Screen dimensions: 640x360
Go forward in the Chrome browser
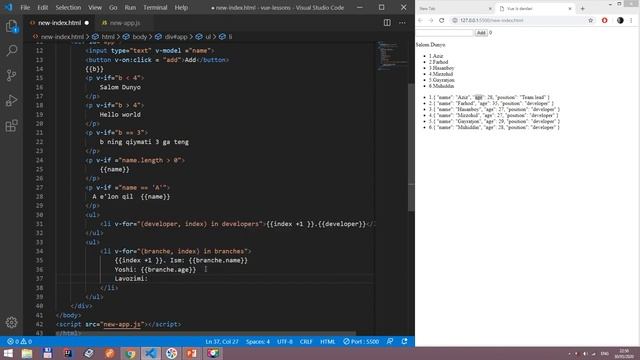[431, 20]
